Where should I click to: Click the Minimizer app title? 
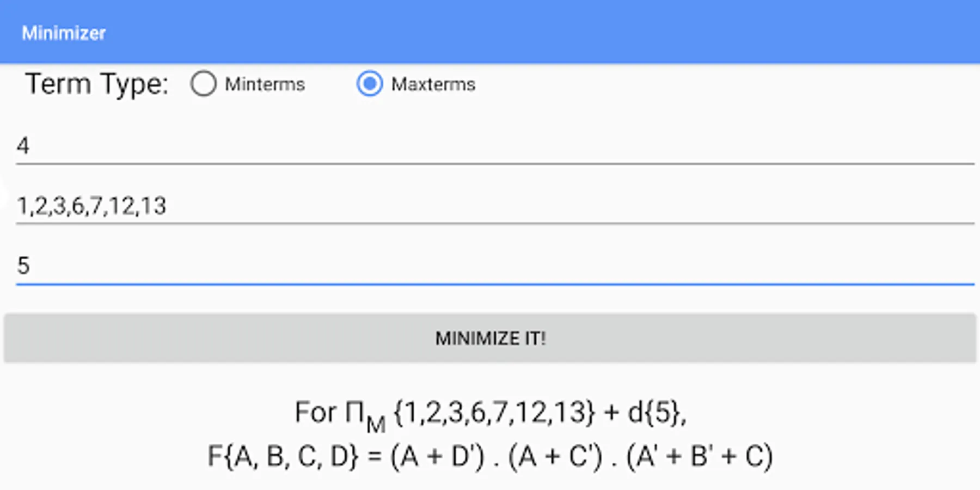[x=64, y=33]
